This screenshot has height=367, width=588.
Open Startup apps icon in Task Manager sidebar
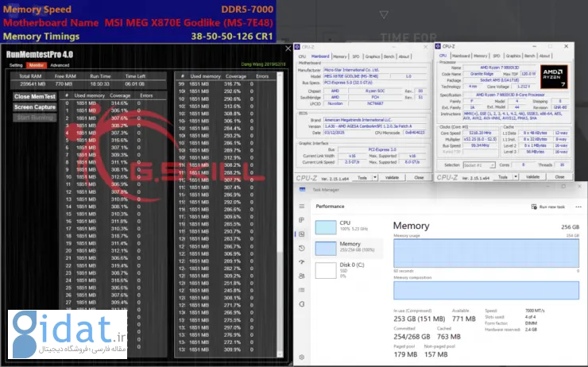click(303, 262)
